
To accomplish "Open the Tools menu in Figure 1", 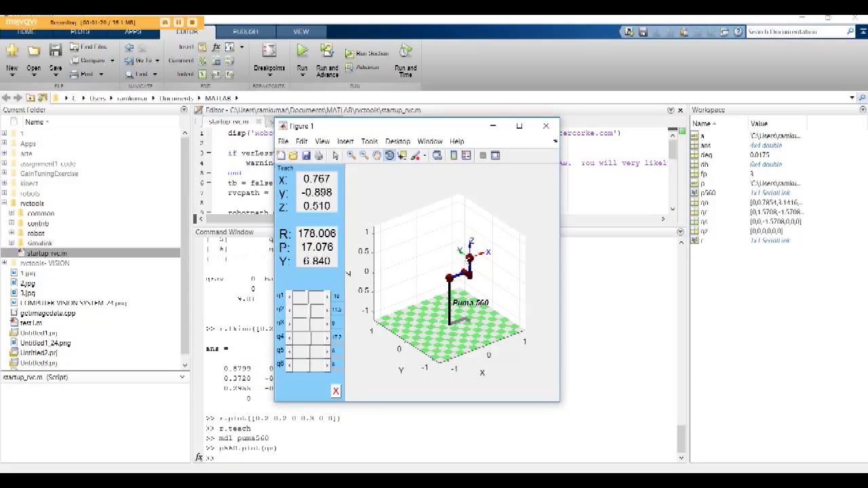I will point(369,142).
